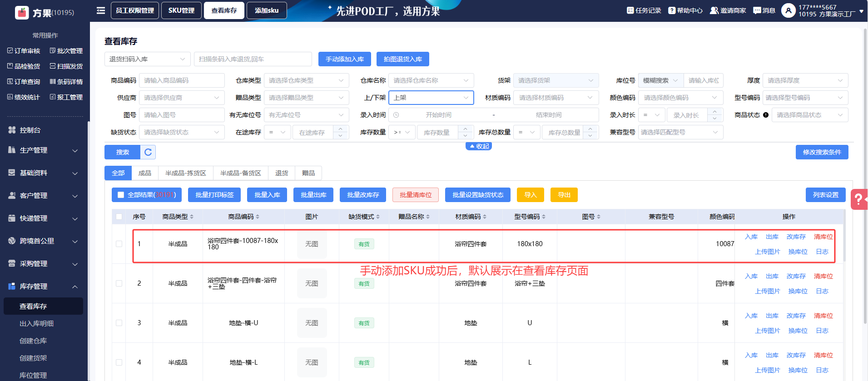
Task: Click the user avatar icon
Action: click(x=788, y=10)
